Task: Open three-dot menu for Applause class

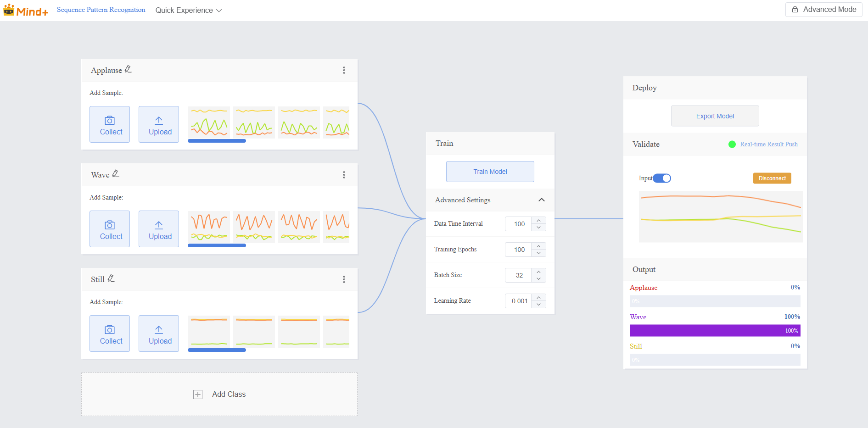Action: (344, 70)
